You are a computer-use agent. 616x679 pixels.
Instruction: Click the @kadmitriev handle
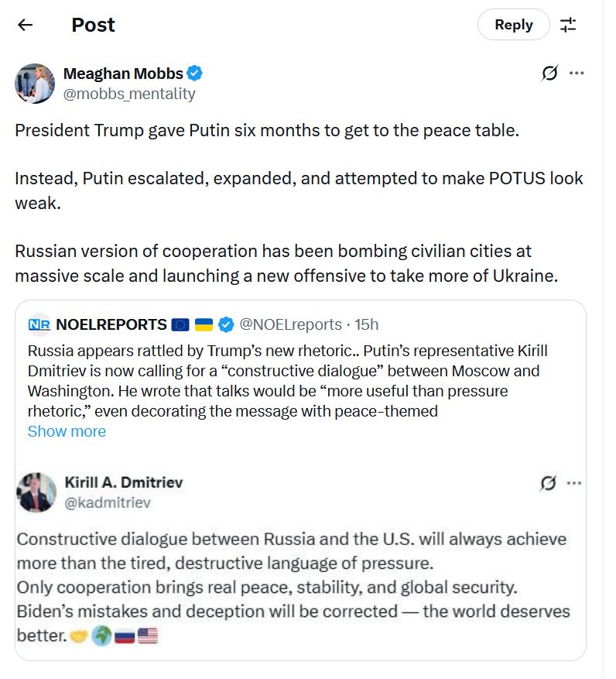[x=108, y=502]
